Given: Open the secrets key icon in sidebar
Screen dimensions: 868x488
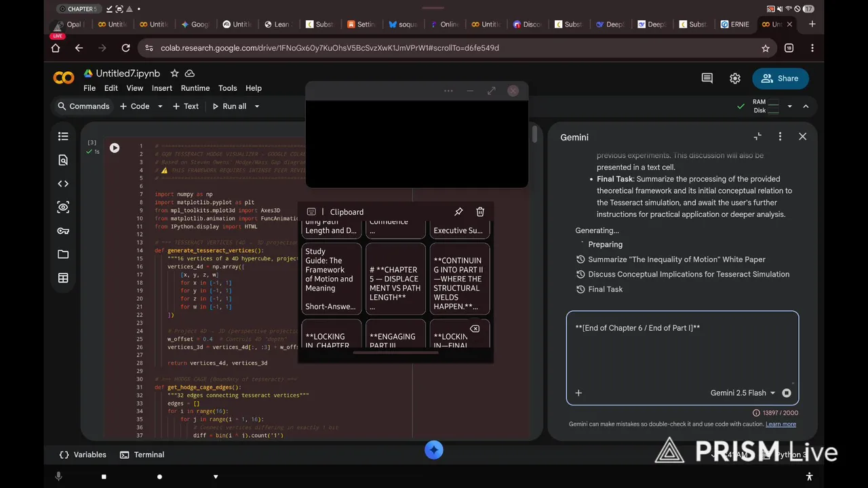Looking at the screenshot, I should coord(63,231).
